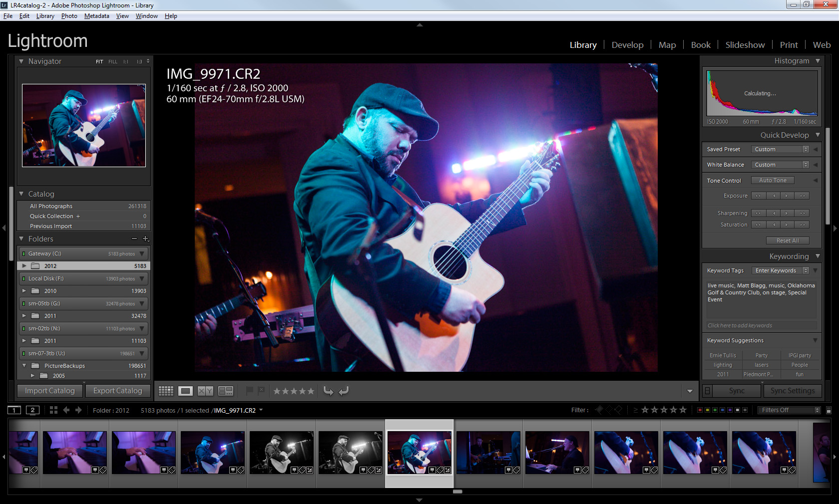The image size is (839, 504).
Task: Click the Auto Tone button
Action: tap(773, 180)
